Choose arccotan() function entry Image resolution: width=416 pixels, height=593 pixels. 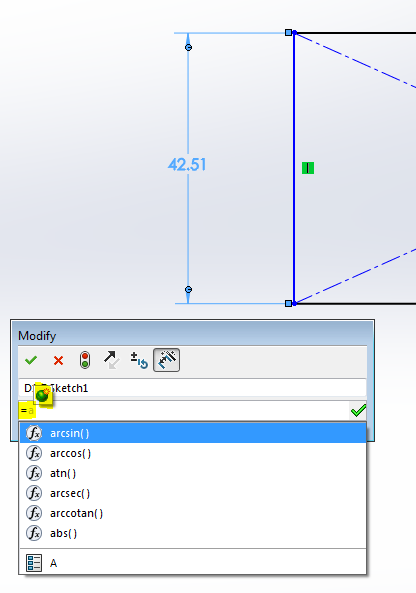pos(193,513)
